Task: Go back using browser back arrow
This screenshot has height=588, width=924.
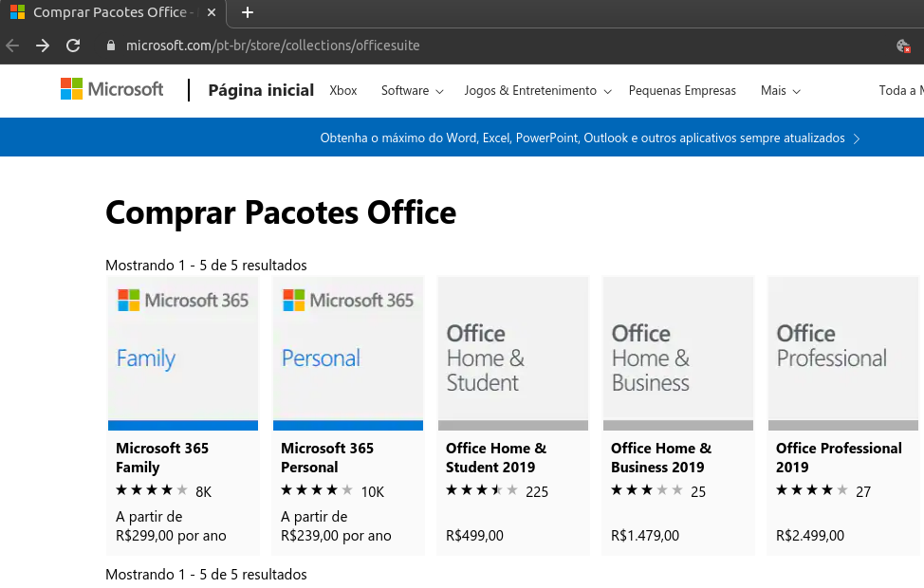Action: click(x=12, y=46)
